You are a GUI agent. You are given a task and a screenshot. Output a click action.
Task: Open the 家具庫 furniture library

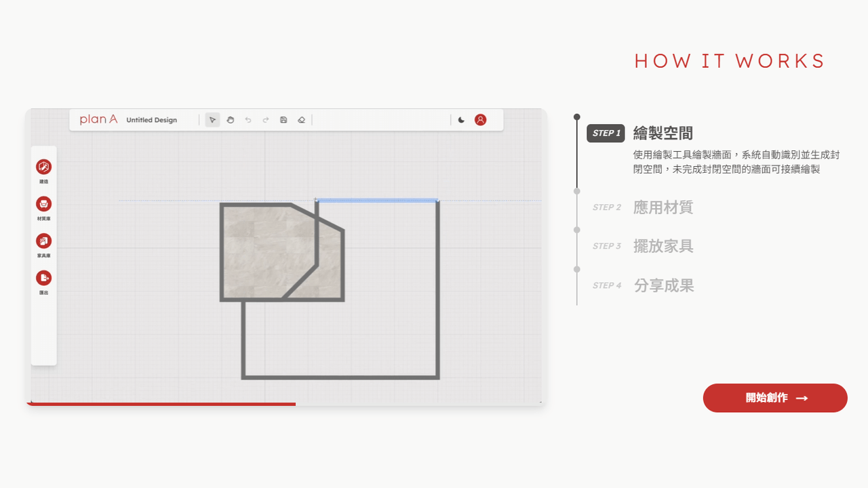[x=43, y=241]
